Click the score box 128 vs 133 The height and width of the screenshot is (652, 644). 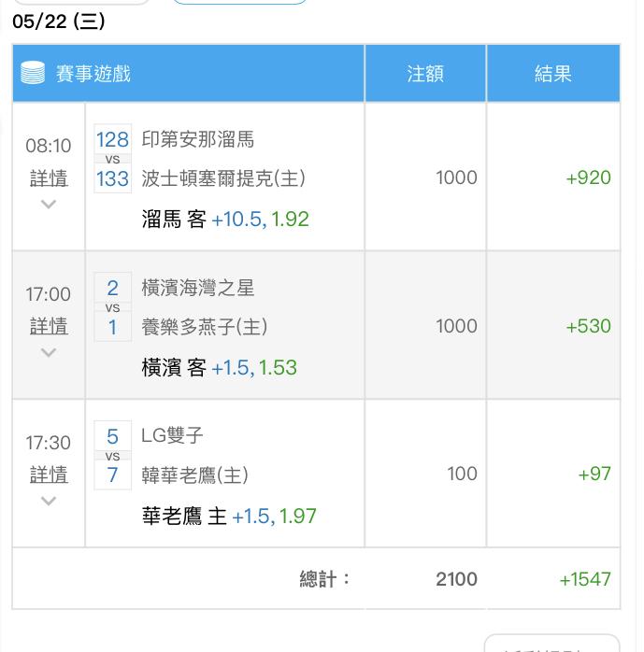[x=113, y=159]
